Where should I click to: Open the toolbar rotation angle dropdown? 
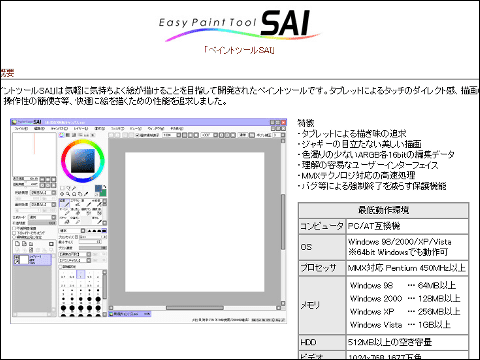click(x=209, y=135)
